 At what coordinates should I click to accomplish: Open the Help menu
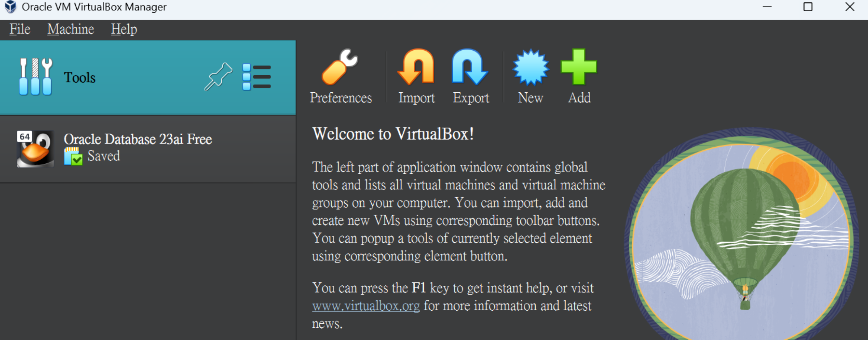coord(124,29)
